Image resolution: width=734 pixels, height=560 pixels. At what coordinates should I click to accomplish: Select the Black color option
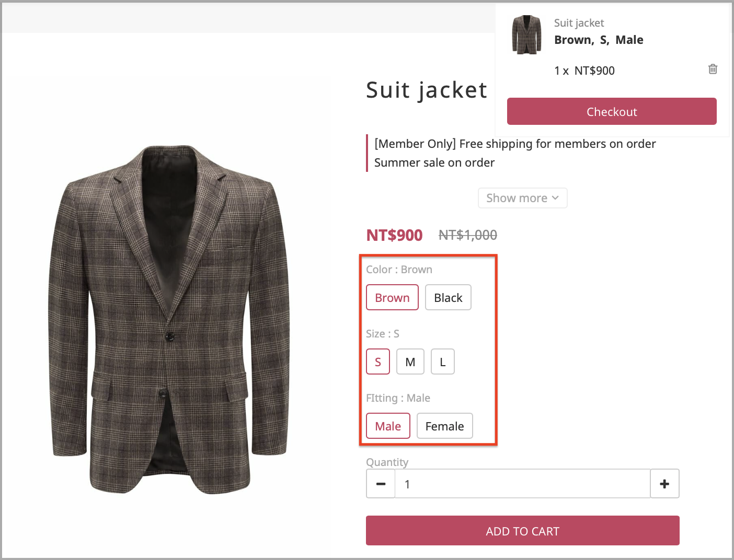[x=448, y=297]
